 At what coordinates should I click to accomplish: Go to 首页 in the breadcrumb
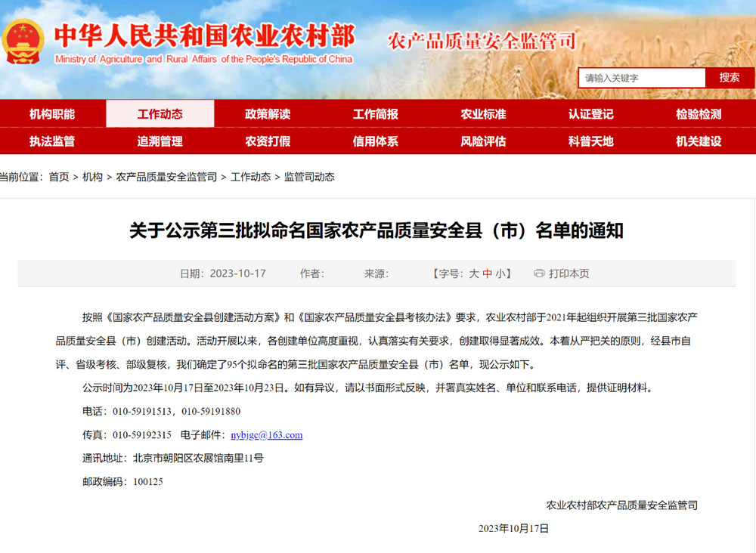pyautogui.click(x=59, y=177)
